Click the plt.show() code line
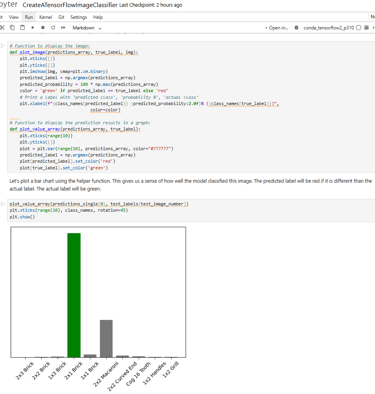375x394 pixels. tap(22, 217)
